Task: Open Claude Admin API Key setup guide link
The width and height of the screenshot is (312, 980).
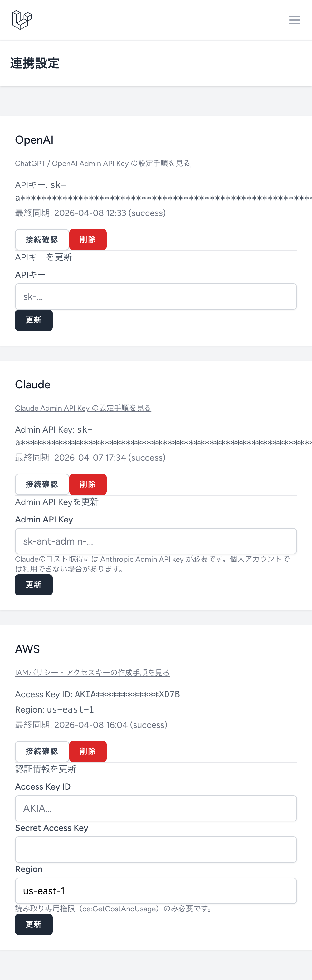Action: [x=83, y=408]
